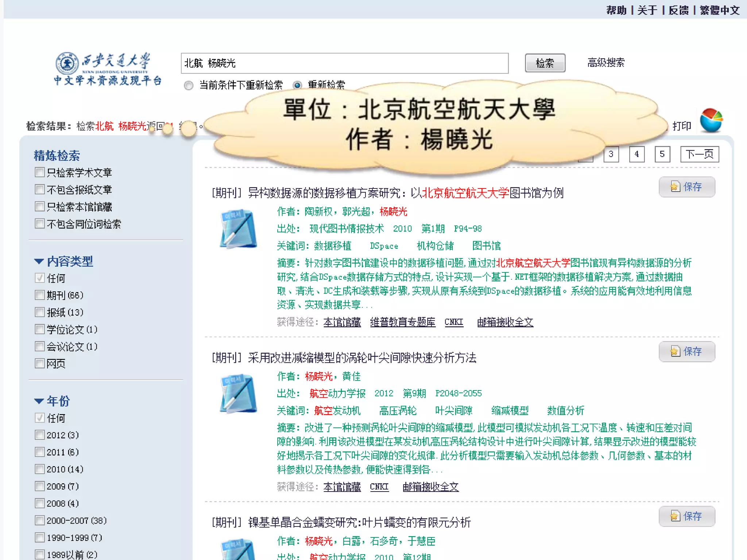Save the third result about nickel alloy creep

[x=686, y=516]
